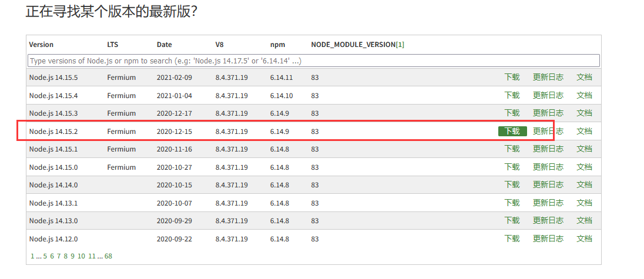The width and height of the screenshot is (644, 279).
Task: Go to pagination page 1
Action: point(32,257)
